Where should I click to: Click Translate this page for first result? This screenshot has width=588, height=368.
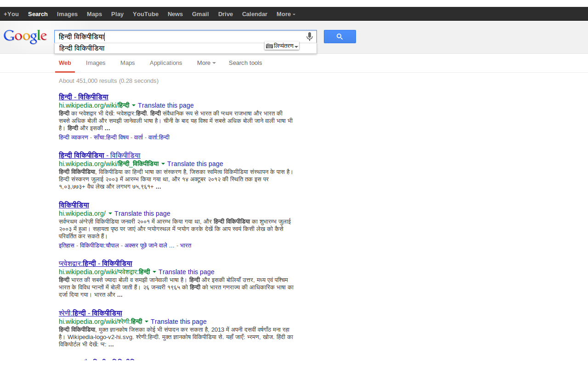(166, 105)
